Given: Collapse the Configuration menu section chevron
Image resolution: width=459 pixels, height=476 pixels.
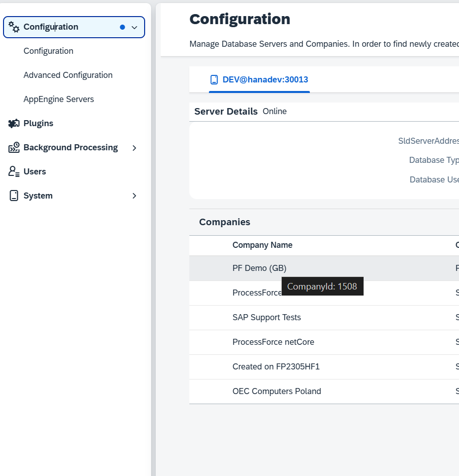Looking at the screenshot, I should (134, 28).
